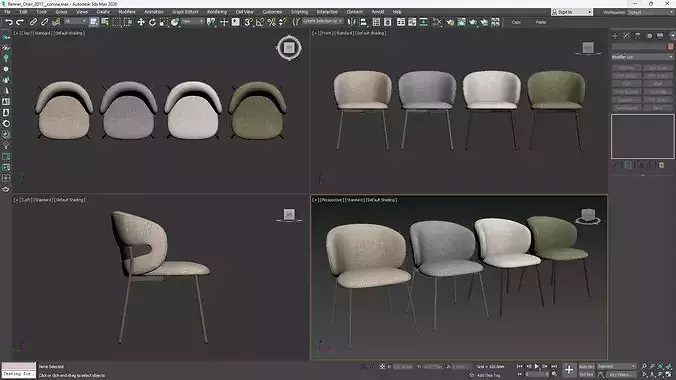Open the Front viewport Standard menu

click(x=344, y=33)
